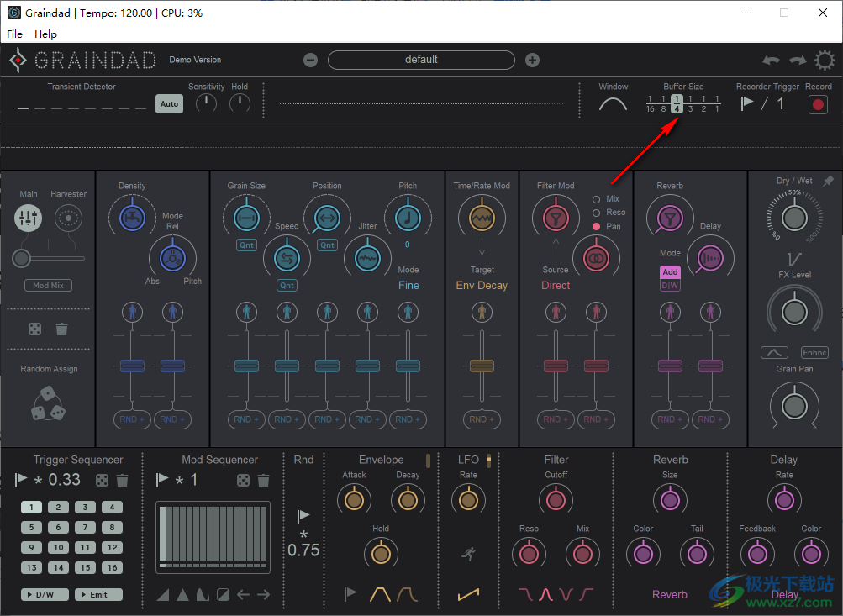843x616 pixels.
Task: Select step 7 in Trigger Sequencer
Action: [x=85, y=527]
